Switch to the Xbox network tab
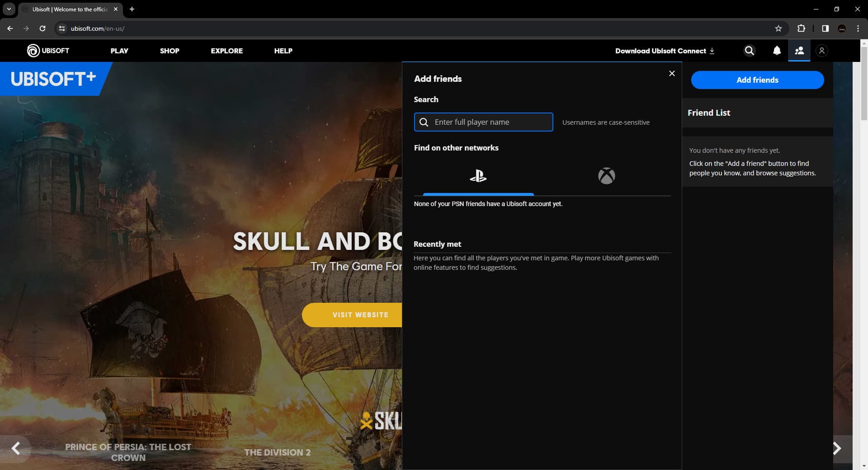Viewport: 868px width, 470px height. coord(606,176)
